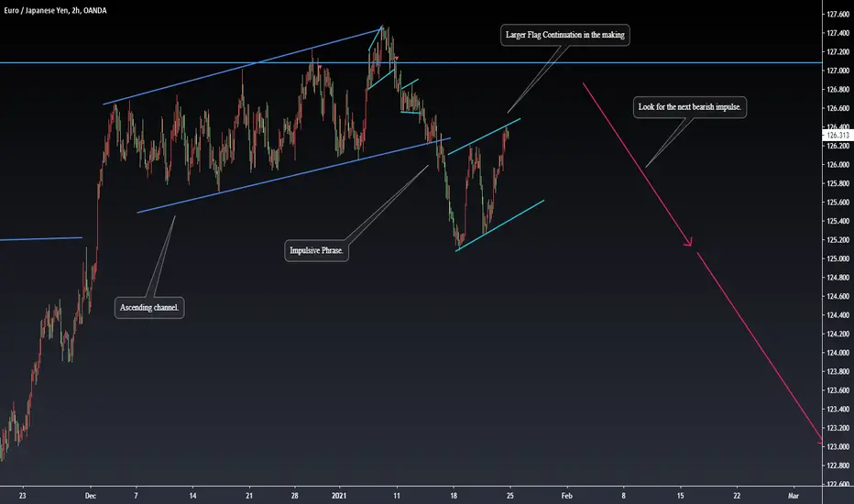Click the '28' date on time axis
Viewport: 854px width, 504px height.
click(295, 496)
